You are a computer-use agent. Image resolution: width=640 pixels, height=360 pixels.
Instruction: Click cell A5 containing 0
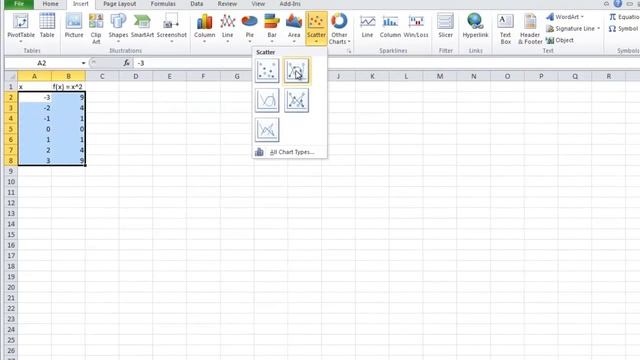(35, 129)
